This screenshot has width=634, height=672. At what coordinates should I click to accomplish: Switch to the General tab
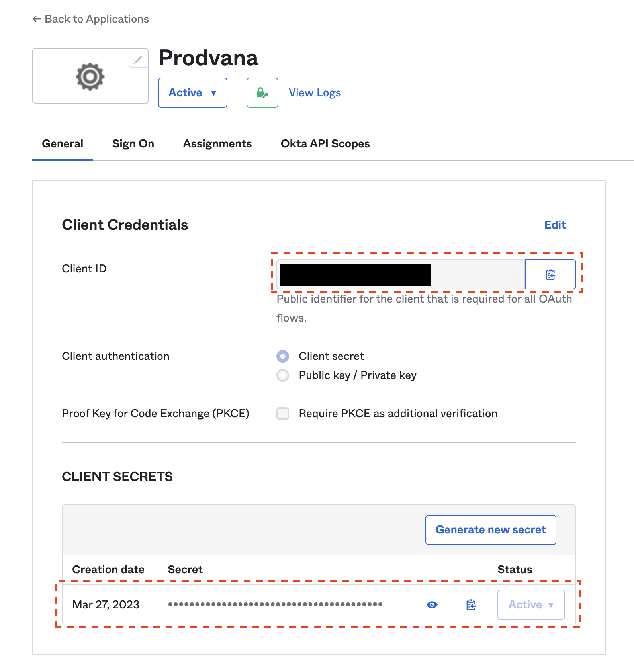point(63,144)
